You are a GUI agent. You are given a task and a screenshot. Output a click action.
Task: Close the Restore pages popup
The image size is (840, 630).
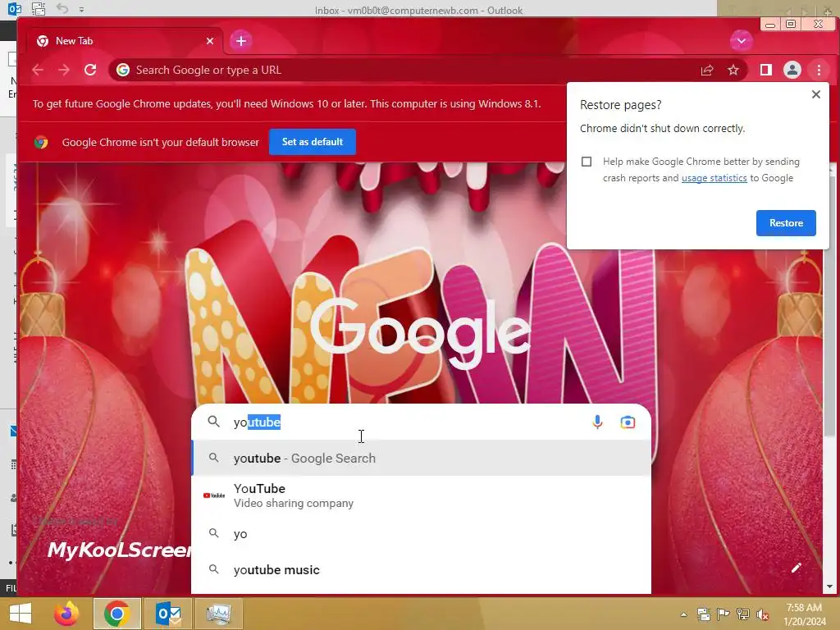816,94
